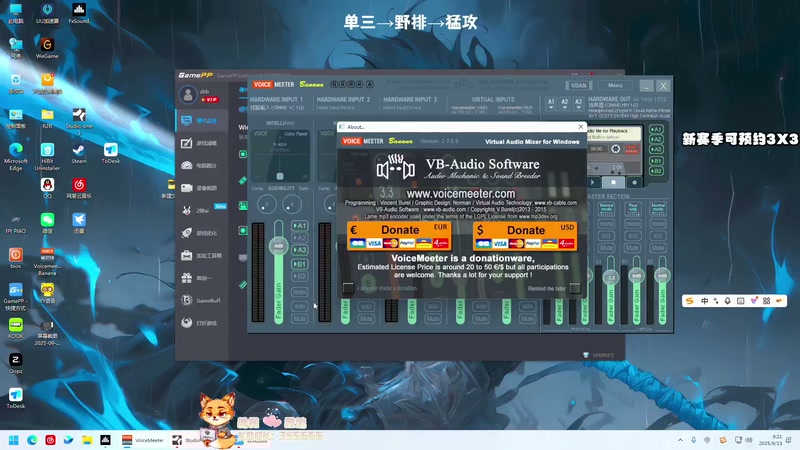Select the R2R folder on the desktop
Image resolution: width=800 pixels, height=450 pixels.
point(47,118)
